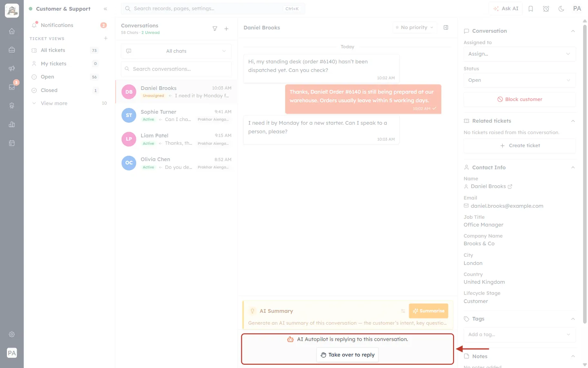Click the PA avatar at bottom left
Viewport: 588px width, 368px height.
pos(12,353)
